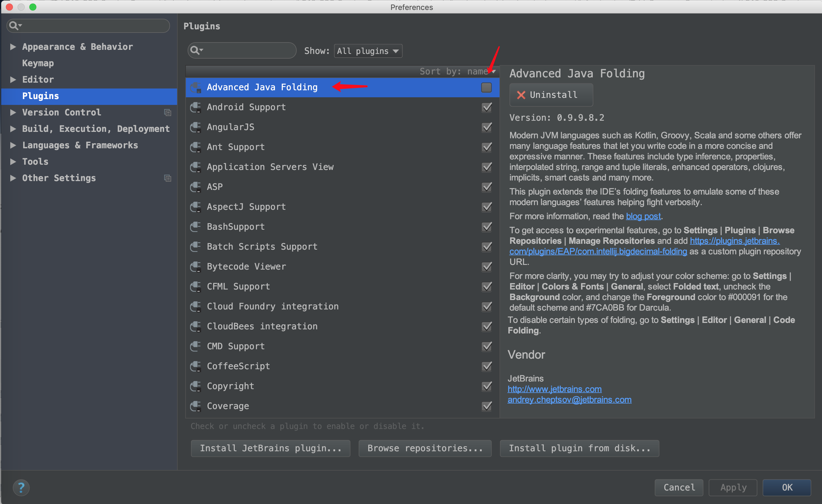Click Browse repositories button
Image resolution: width=822 pixels, height=504 pixels.
[425, 448]
